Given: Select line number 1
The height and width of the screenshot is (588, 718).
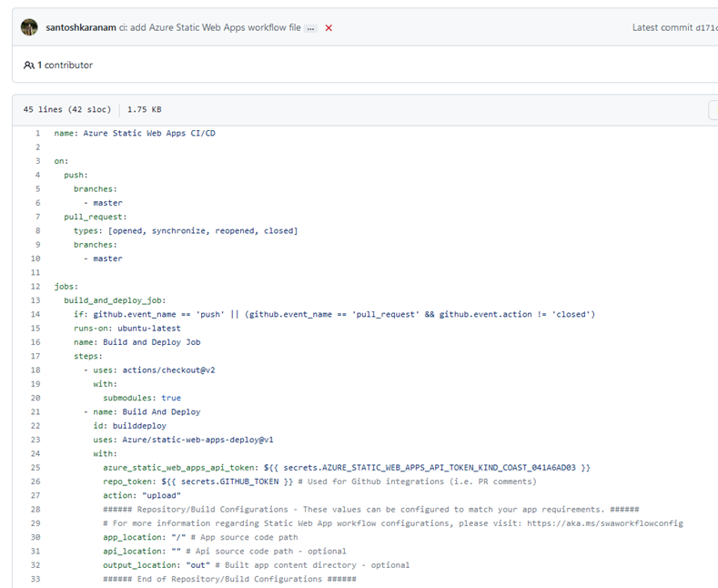Looking at the screenshot, I should coord(37,133).
